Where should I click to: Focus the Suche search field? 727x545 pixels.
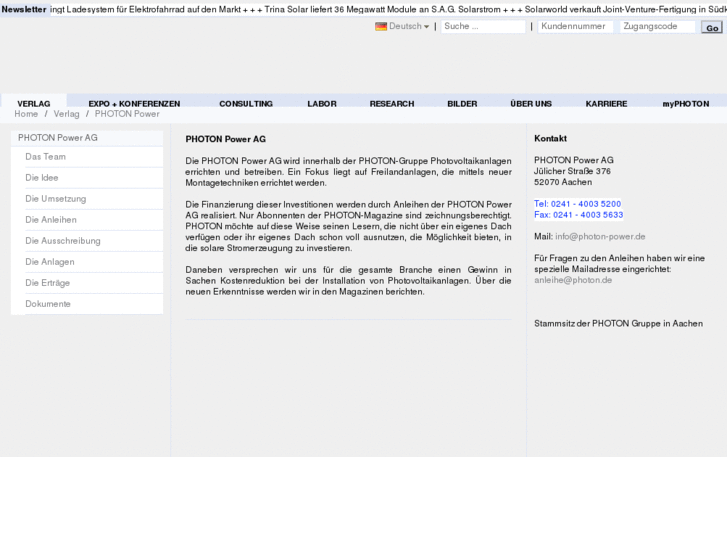(483, 26)
